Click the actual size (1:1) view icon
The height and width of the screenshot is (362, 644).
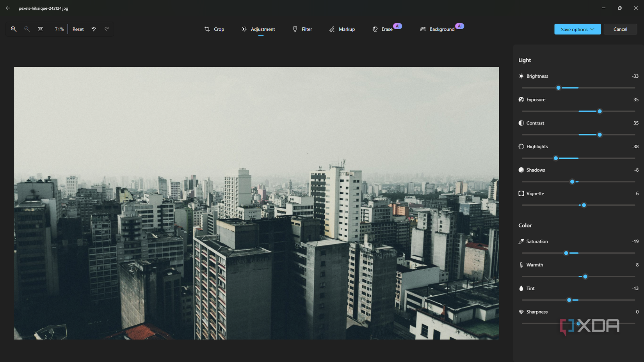pyautogui.click(x=41, y=29)
